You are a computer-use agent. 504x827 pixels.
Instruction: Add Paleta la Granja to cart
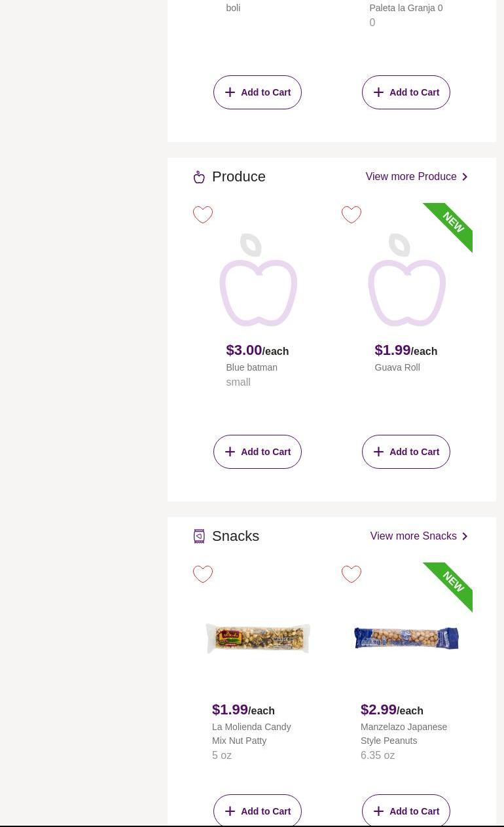click(406, 92)
